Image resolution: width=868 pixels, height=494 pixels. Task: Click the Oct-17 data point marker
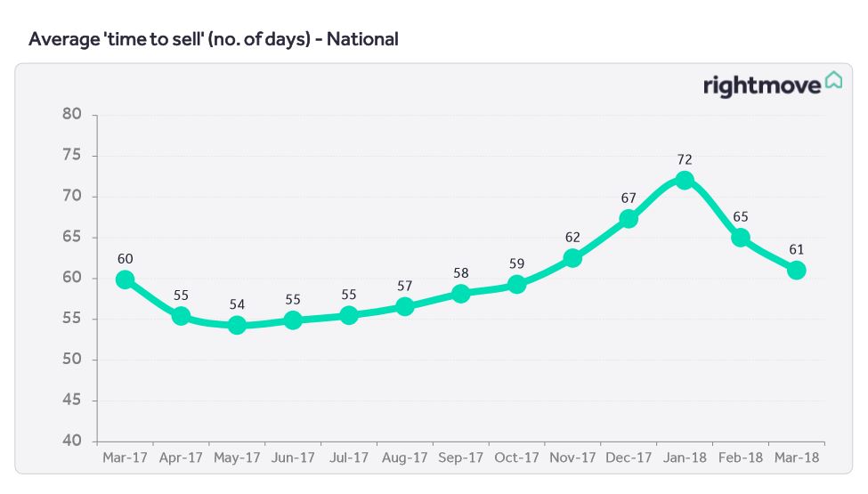(x=516, y=285)
